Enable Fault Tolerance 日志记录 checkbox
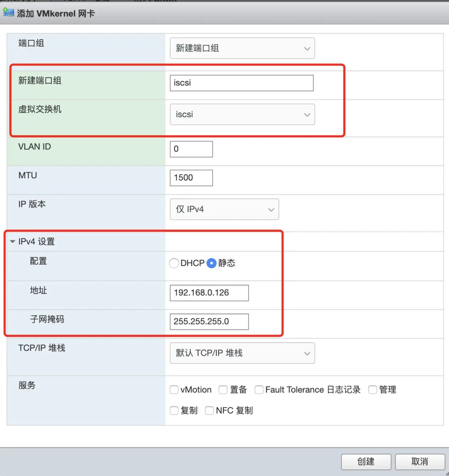This screenshot has width=449, height=476. [x=259, y=390]
